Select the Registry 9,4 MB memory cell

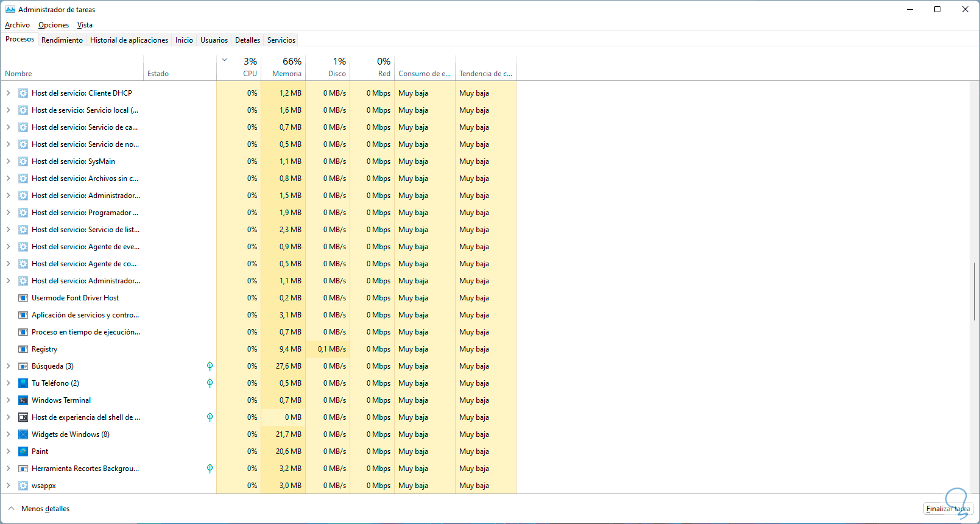(283, 349)
